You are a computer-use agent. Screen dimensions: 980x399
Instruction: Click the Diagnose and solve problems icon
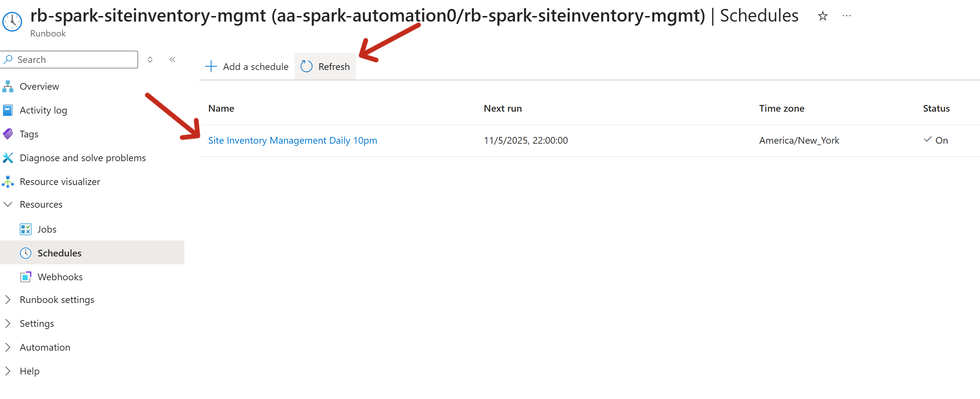[x=8, y=158]
